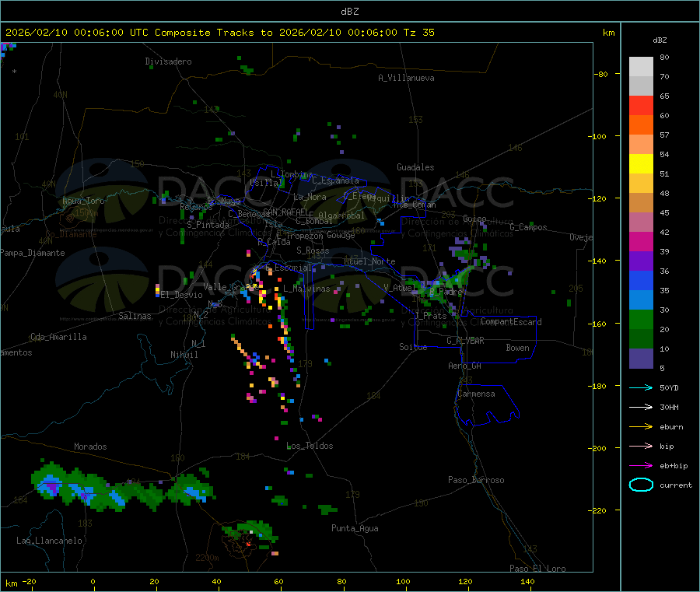Click the -140 km vertical axis tick
Image resolution: width=700 pixels, height=592 pixels.
click(x=598, y=261)
